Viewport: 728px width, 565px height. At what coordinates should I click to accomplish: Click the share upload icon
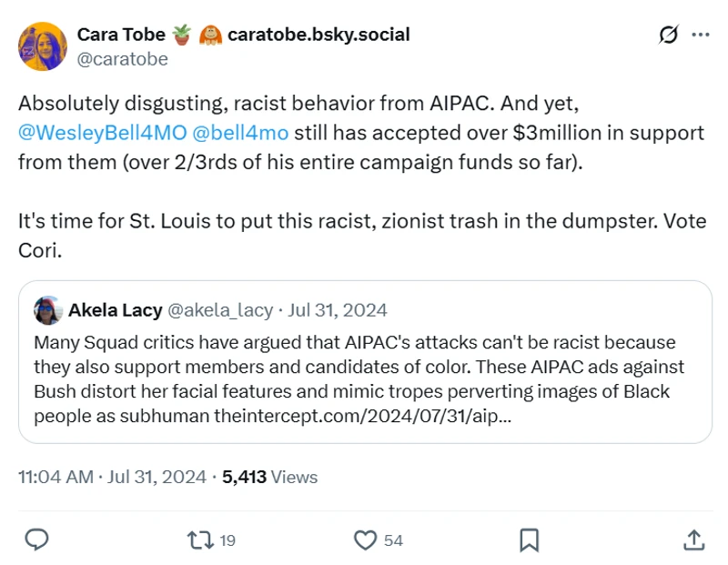[693, 540]
